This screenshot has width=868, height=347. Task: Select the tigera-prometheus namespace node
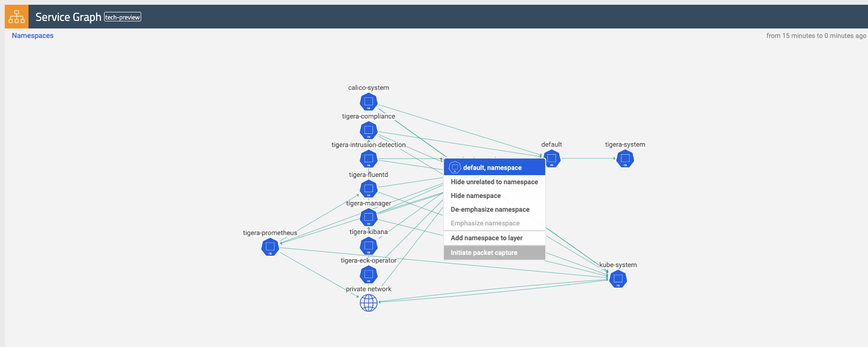270,247
